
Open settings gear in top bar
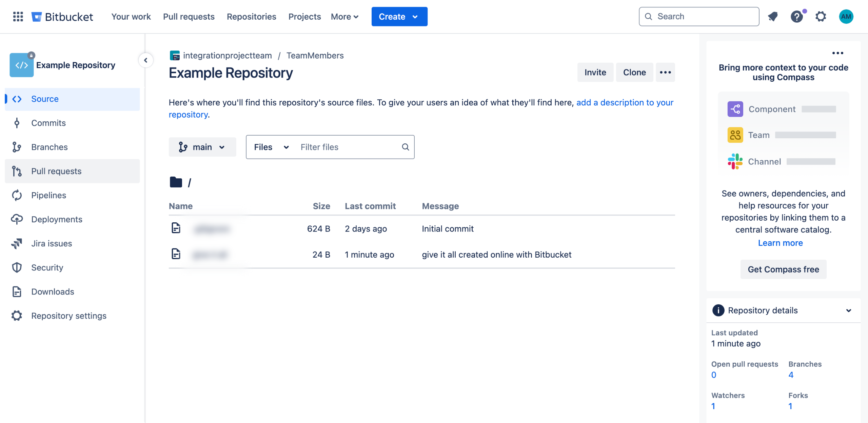pos(821,16)
